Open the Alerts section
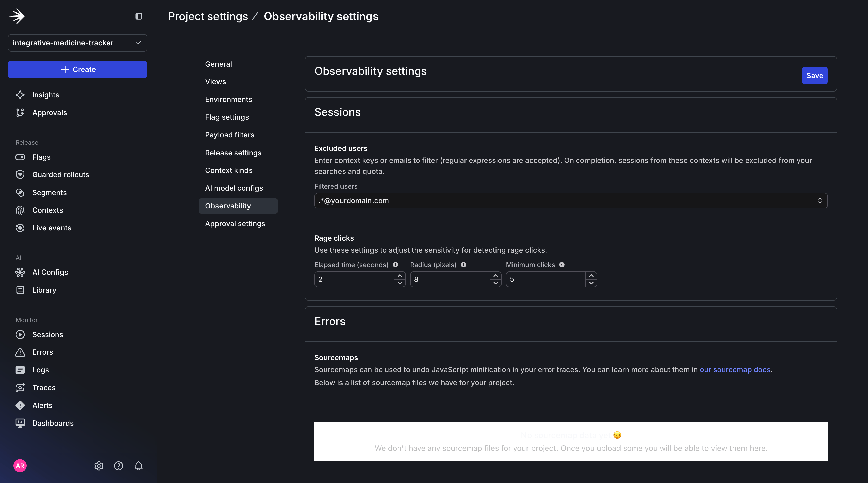 point(42,405)
